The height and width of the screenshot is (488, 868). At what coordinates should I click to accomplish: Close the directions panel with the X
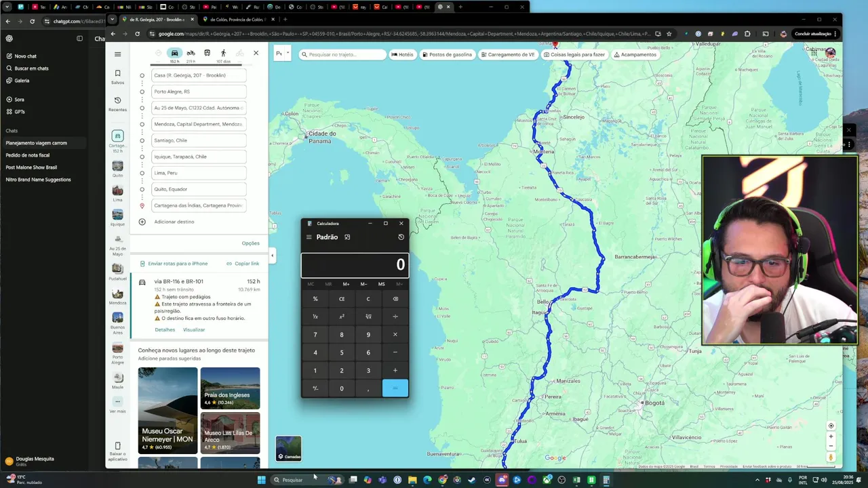tap(256, 53)
